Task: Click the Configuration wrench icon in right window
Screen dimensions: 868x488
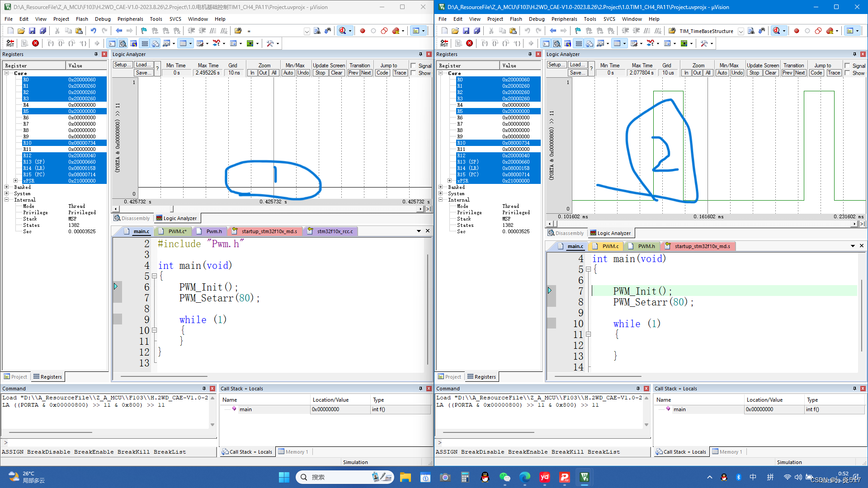Action: pos(704,43)
